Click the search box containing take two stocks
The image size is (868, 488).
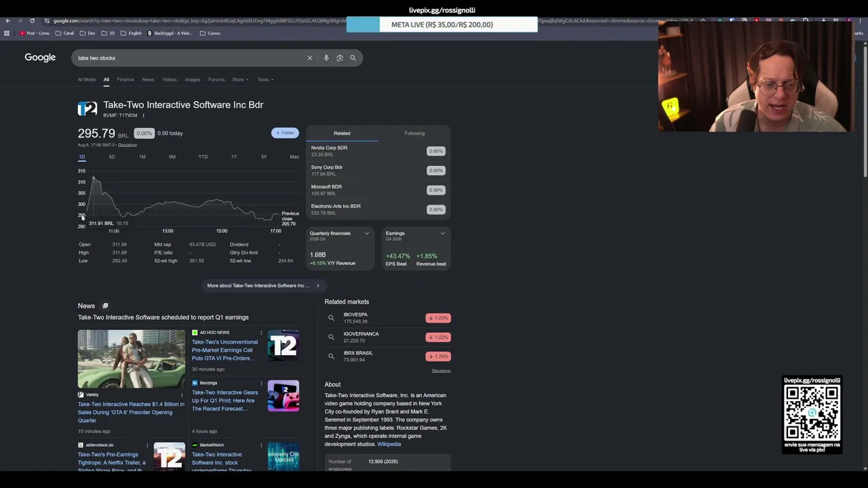tap(190, 58)
